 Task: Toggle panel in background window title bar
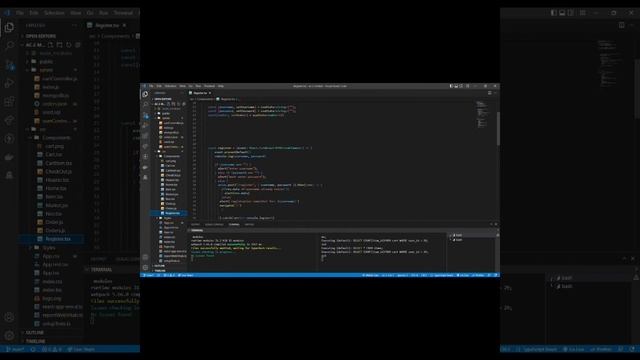(562, 13)
